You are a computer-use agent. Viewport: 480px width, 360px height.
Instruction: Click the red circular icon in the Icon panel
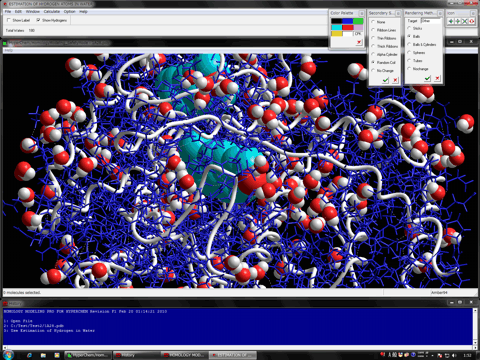pos(472,21)
